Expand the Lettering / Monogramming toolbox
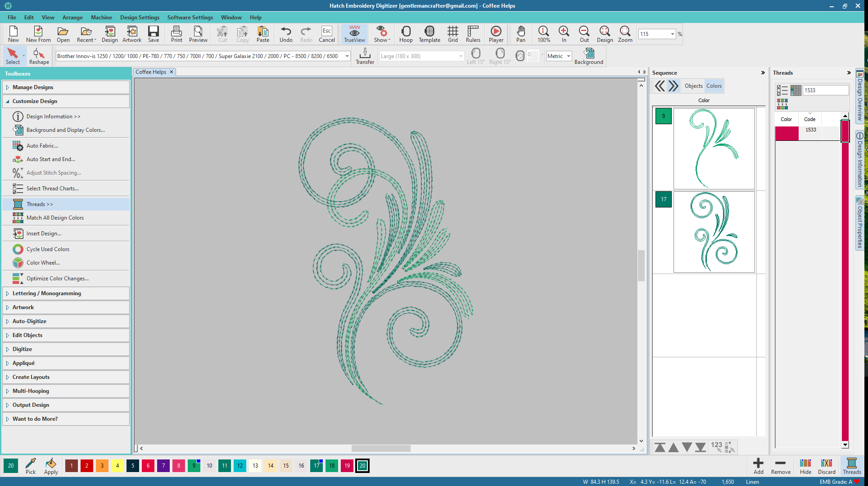The image size is (868, 486). (47, 293)
